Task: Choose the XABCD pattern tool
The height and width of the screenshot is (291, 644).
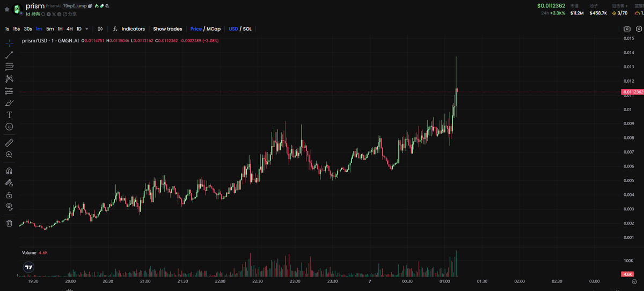Action: coord(9,79)
